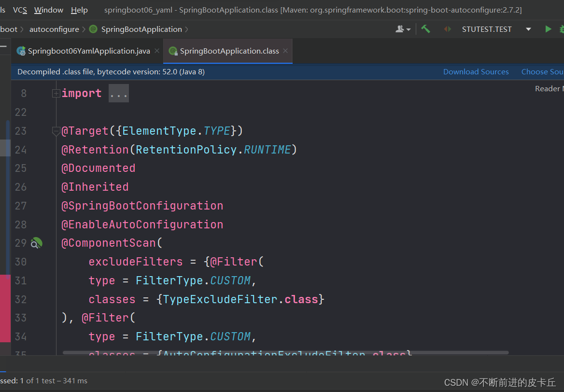This screenshot has width=564, height=392.
Task: Switch to the Springboot06YamlApplication.java tab
Action: [88, 51]
